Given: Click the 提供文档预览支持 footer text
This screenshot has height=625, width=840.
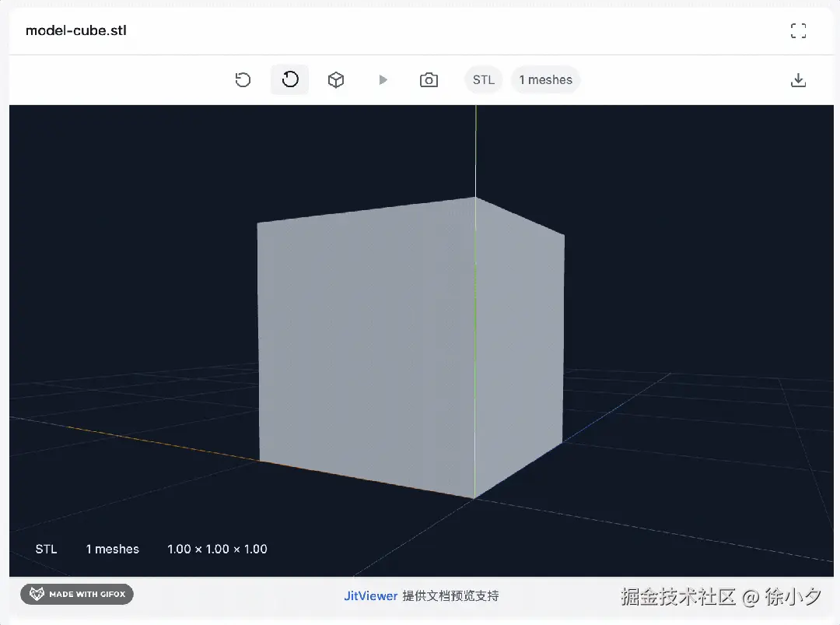Looking at the screenshot, I should click(x=450, y=596).
